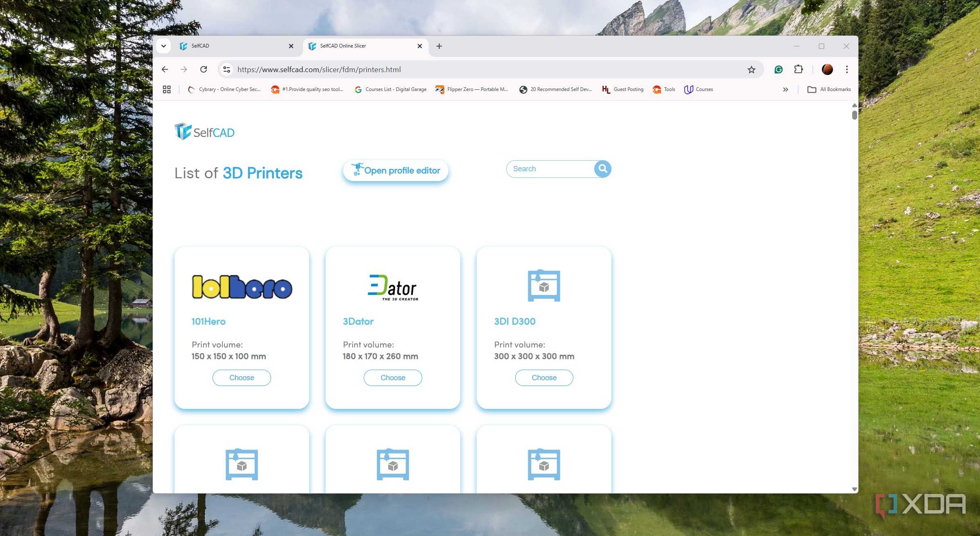Screen dimensions: 980x536
Task: Click printer icon in the card below 3Dator
Action: coord(393,465)
